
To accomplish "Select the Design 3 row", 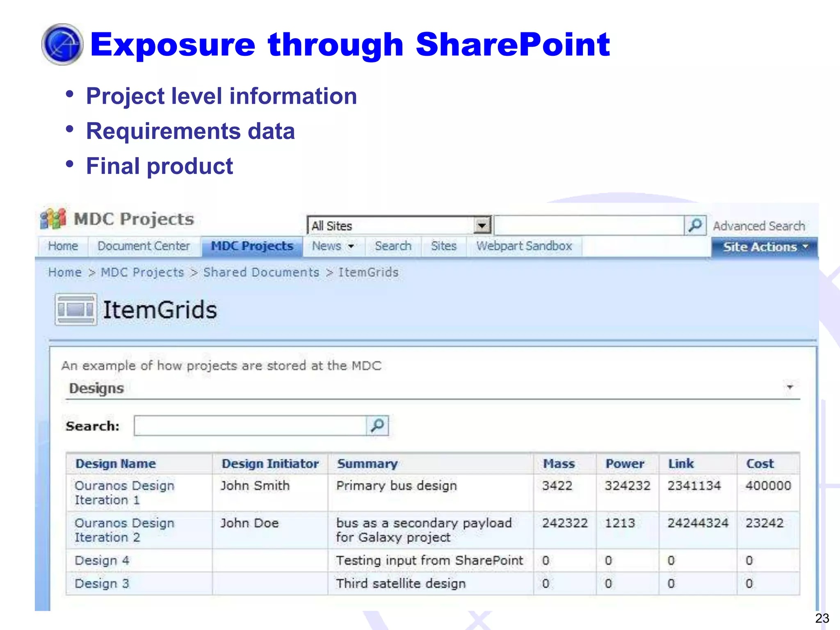I will (x=433, y=583).
